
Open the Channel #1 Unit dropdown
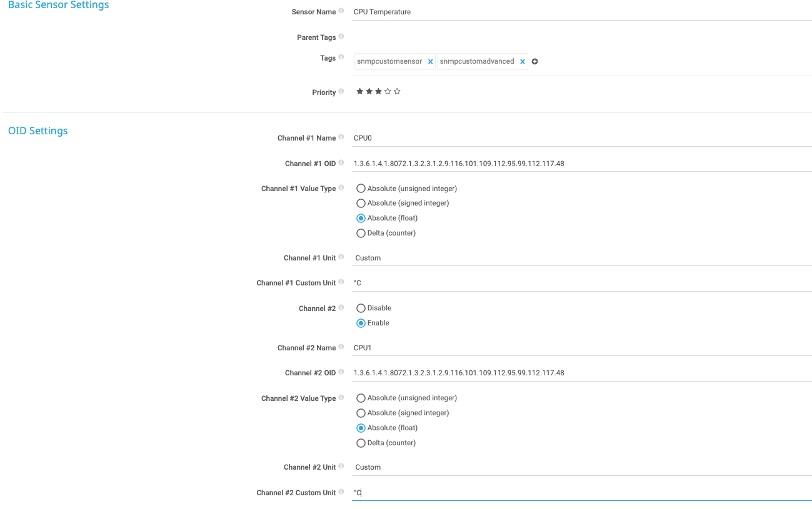(581, 258)
